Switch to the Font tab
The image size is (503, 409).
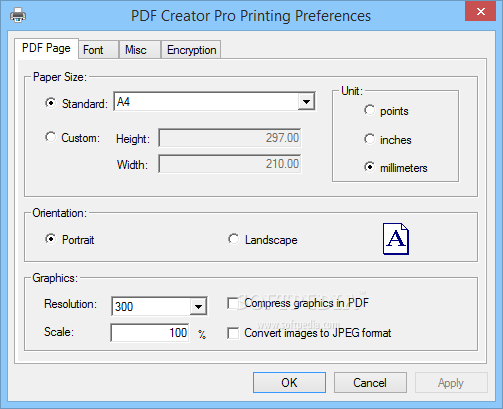pos(99,50)
